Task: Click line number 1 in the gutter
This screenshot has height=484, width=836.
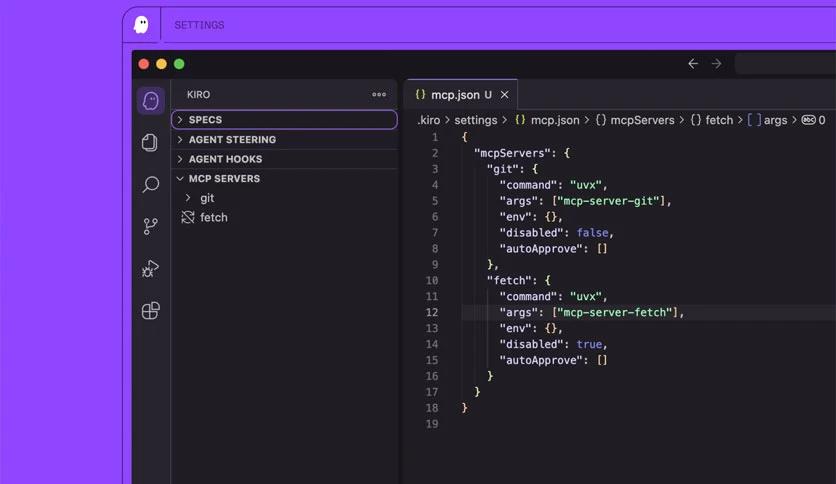Action: tap(435, 137)
